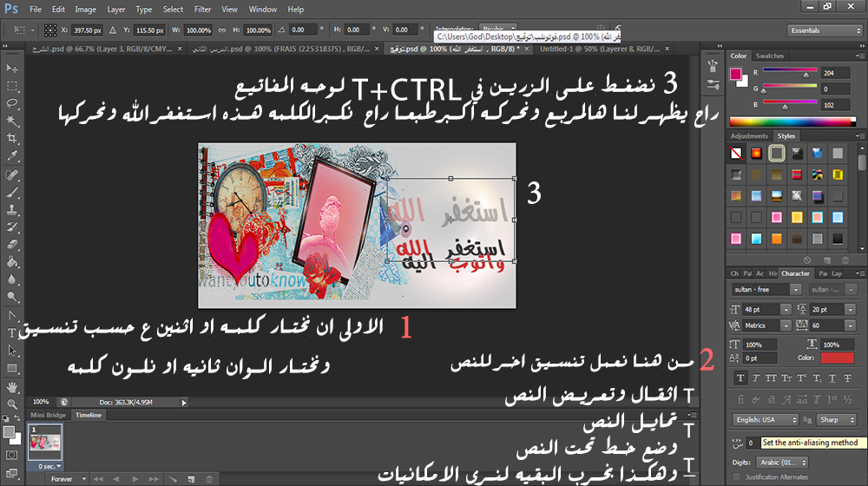Pick the Crop tool

tap(12, 139)
